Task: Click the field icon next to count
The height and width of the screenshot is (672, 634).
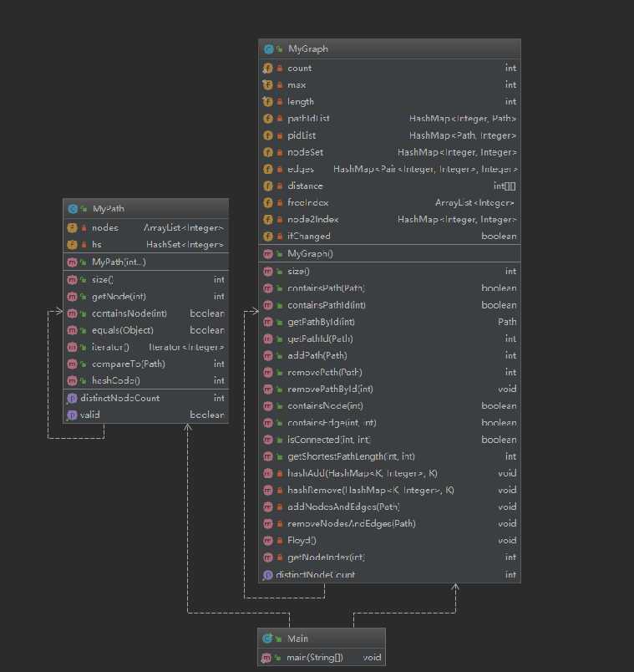Action: point(268,69)
